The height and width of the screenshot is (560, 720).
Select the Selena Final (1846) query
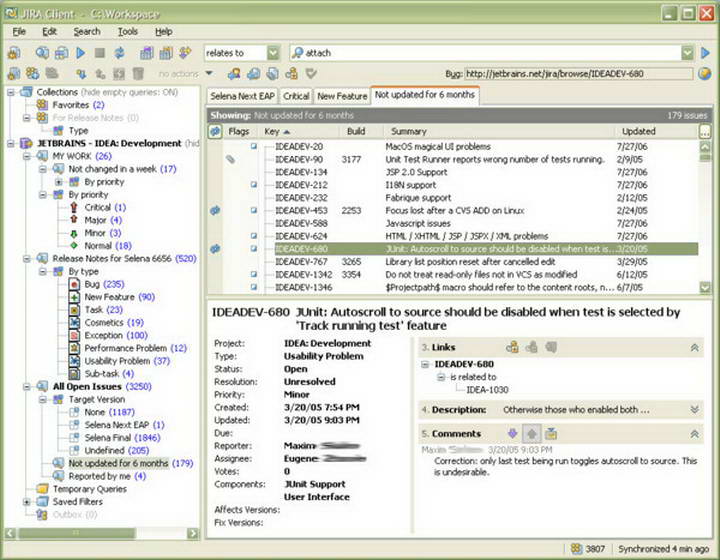pyautogui.click(x=122, y=438)
